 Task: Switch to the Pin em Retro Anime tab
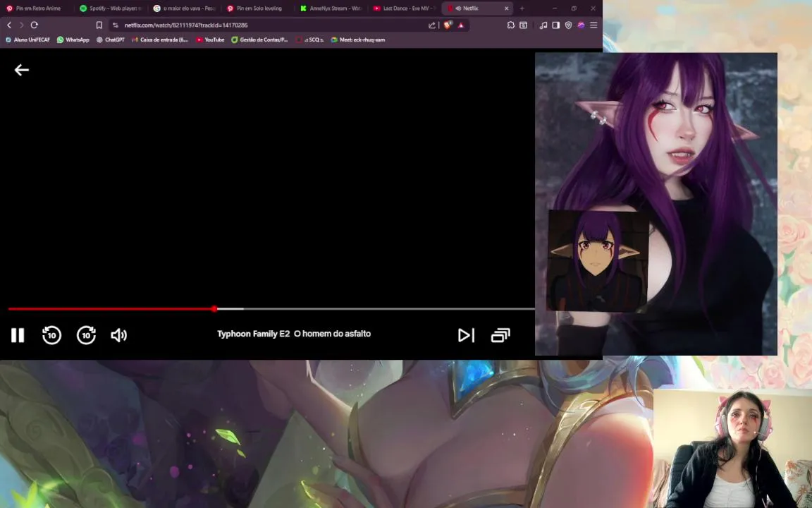pos(36,8)
